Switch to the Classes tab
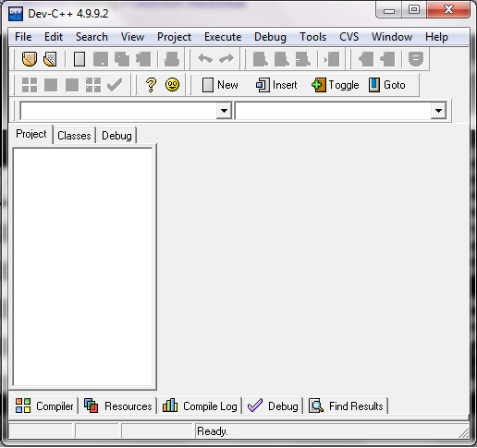 point(74,136)
